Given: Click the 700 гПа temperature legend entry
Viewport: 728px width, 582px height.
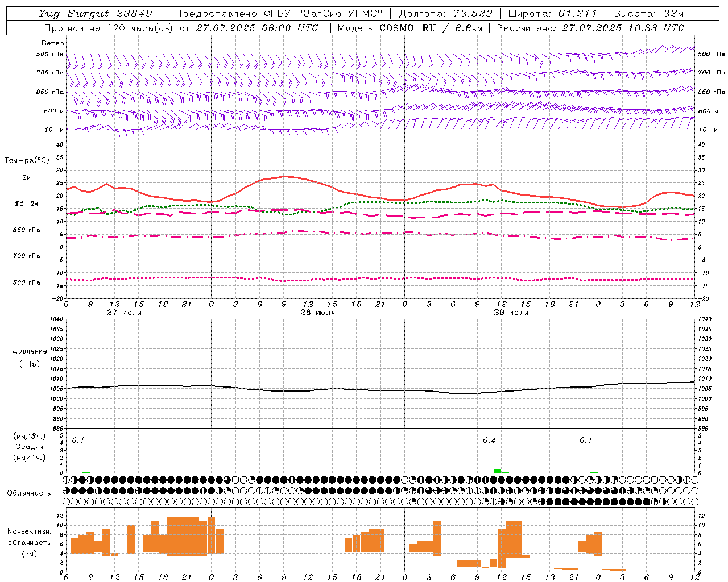Looking at the screenshot, I should [27, 256].
